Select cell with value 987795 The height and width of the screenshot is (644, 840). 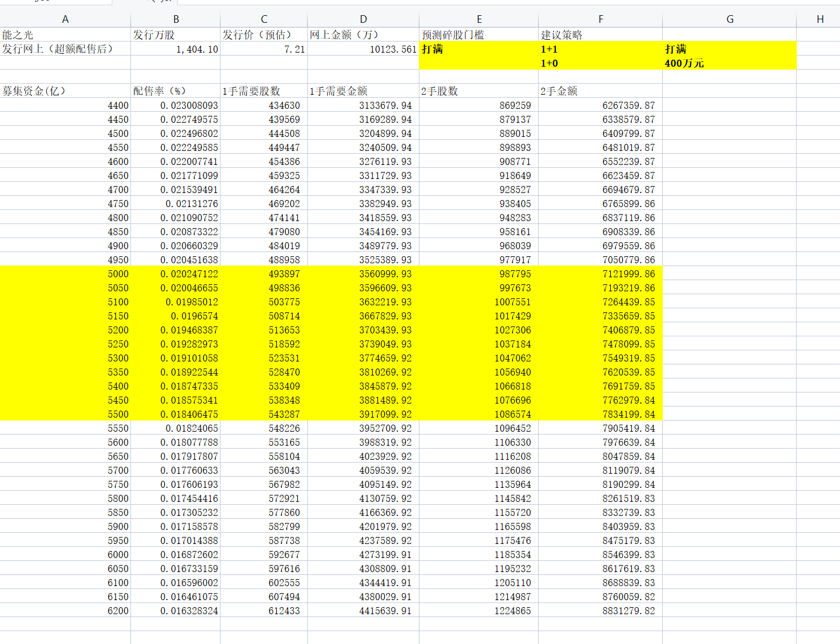click(478, 273)
